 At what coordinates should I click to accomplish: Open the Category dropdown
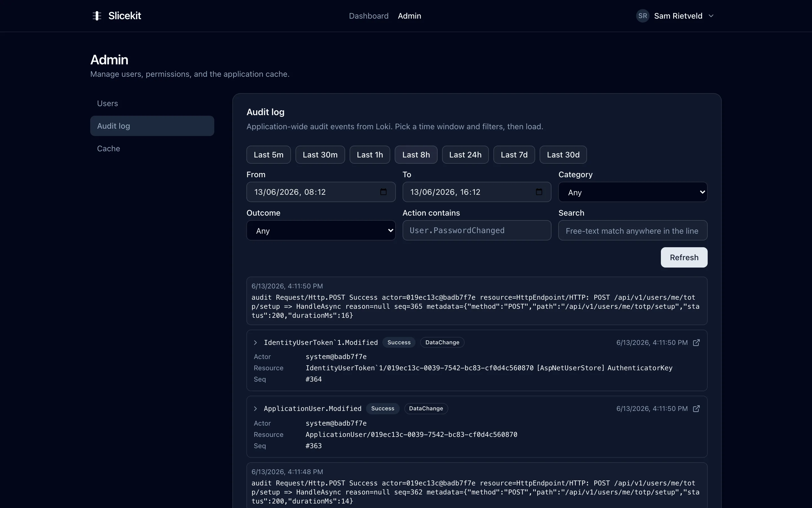pyautogui.click(x=633, y=192)
